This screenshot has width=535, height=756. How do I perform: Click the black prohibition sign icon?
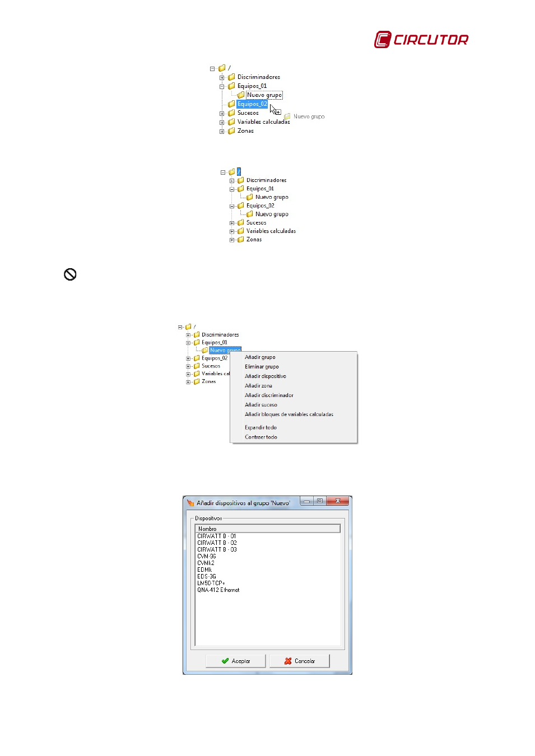(x=70, y=274)
